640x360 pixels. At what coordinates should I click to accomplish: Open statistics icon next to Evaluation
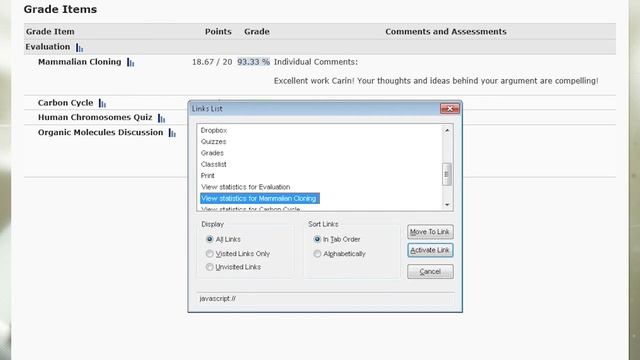coord(80,48)
